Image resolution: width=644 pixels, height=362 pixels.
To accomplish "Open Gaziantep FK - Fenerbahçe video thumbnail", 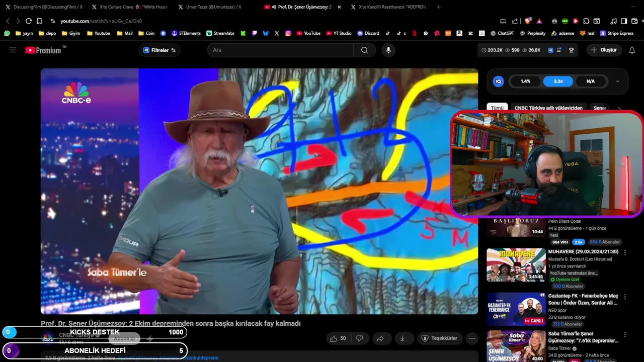I will [x=516, y=309].
